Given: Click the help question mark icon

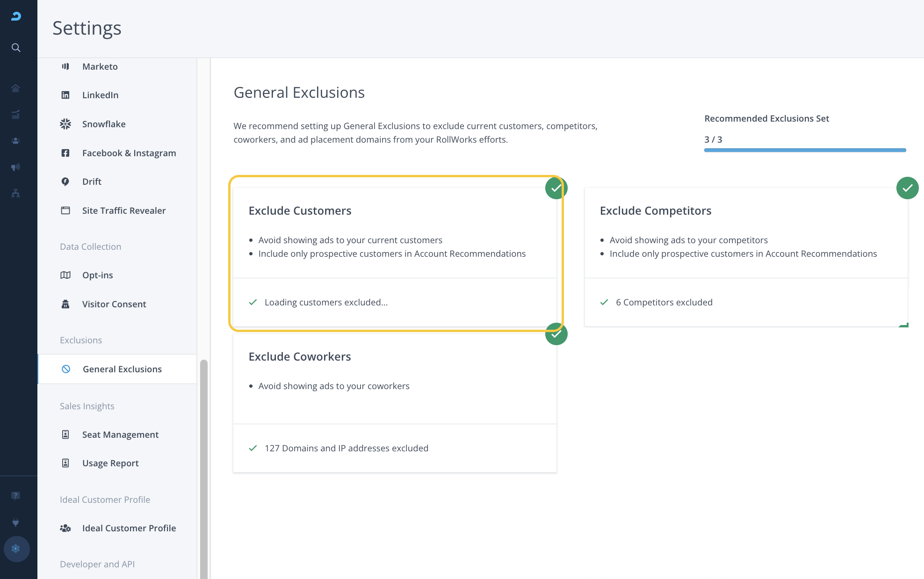Looking at the screenshot, I should 16,496.
